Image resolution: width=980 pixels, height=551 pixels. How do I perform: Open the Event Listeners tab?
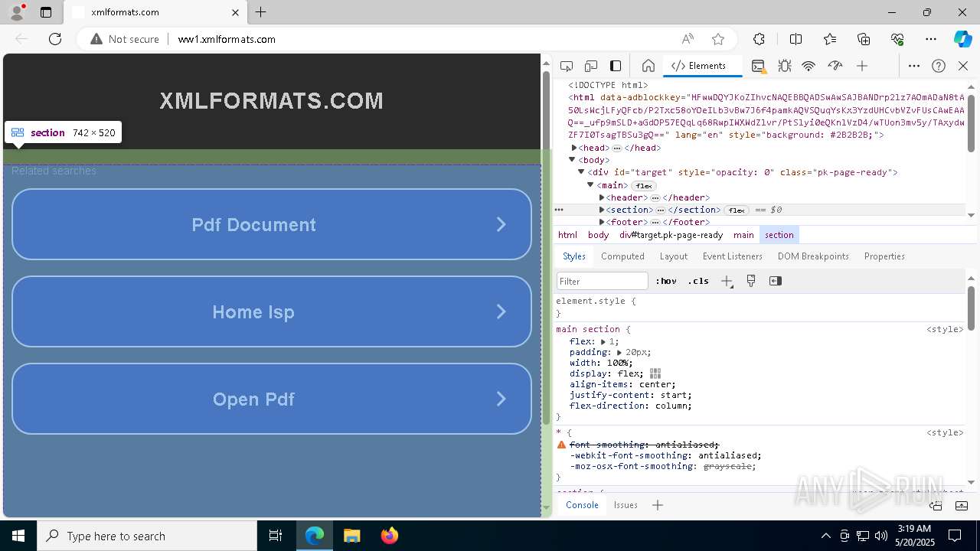coord(733,256)
